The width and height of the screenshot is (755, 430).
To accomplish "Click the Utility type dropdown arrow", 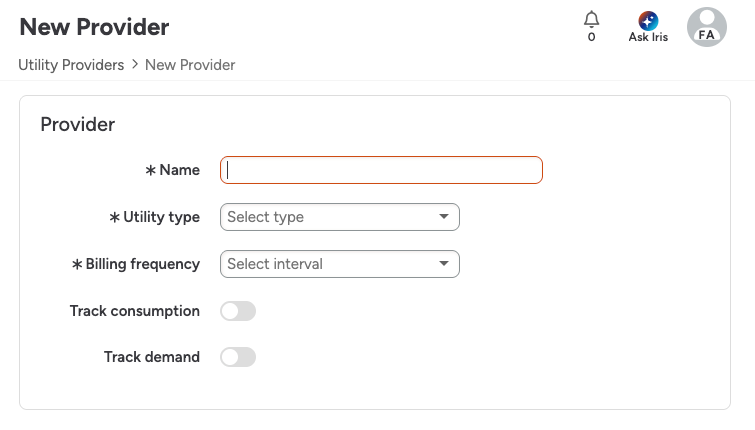I will point(444,217).
